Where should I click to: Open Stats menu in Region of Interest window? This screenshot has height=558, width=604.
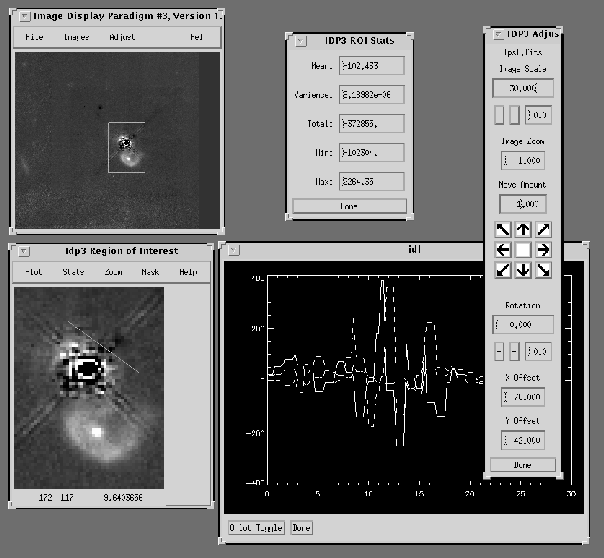point(73,272)
